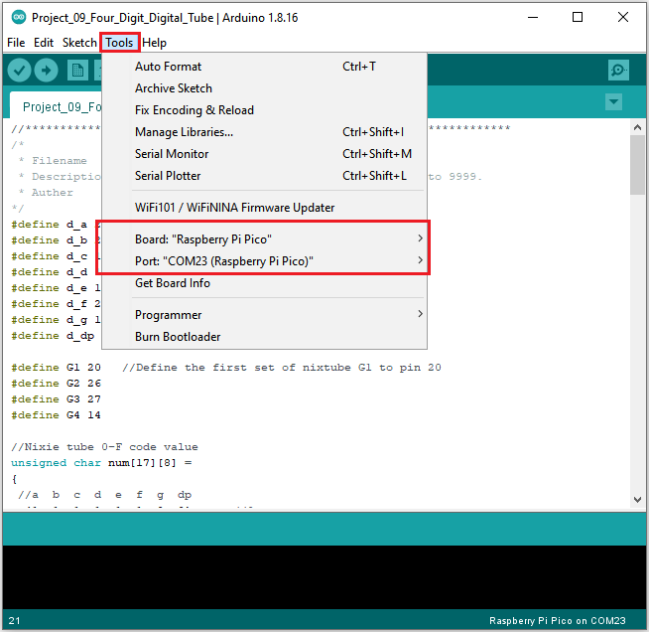Expand the Port "COM23" submenu
The width and height of the screenshot is (650, 632).
264,261
